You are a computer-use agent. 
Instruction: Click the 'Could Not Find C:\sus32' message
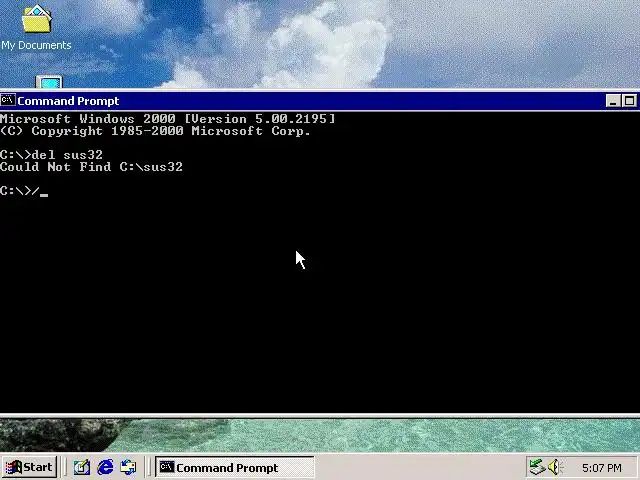(91, 167)
